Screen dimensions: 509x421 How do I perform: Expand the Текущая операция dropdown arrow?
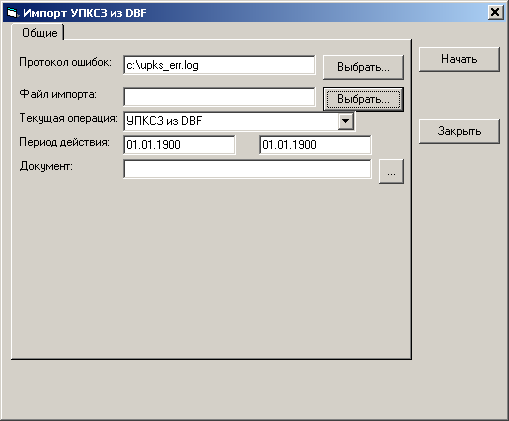click(346, 121)
